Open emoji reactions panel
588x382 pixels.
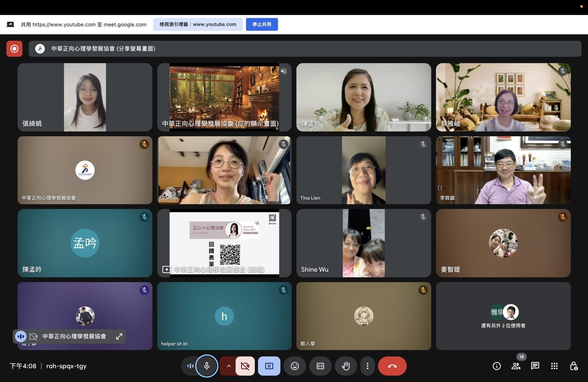click(295, 366)
